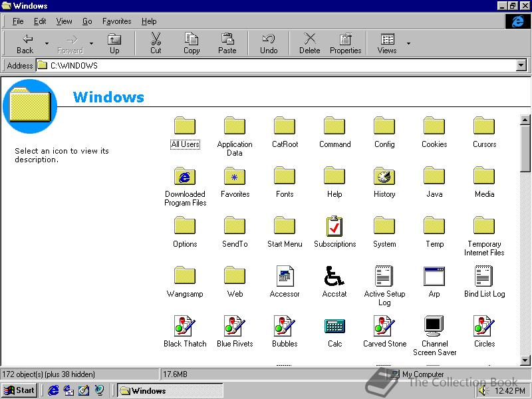532x399 pixels.
Task: Click the 172 object(s) status text
Action: point(49,374)
